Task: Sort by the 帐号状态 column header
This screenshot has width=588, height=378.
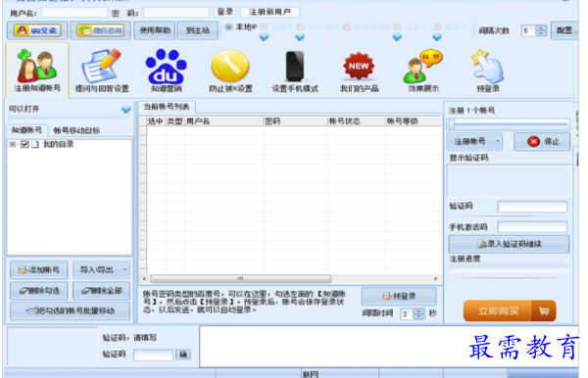Action: tap(357, 121)
